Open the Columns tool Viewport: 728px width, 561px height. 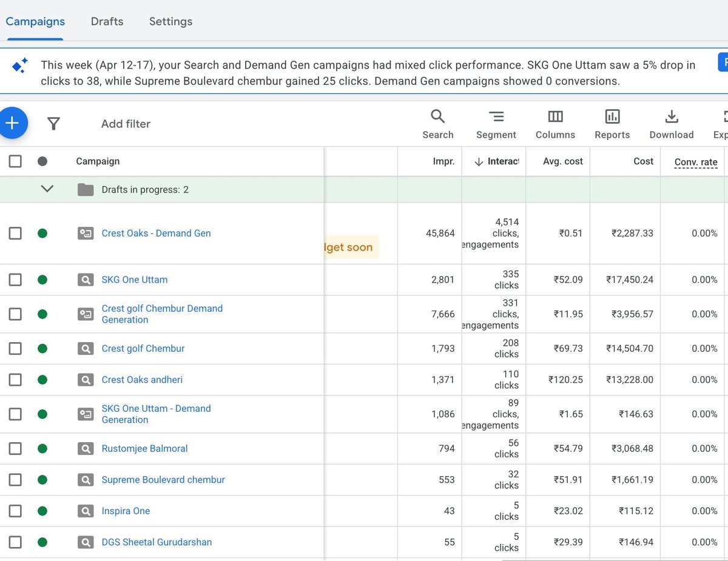555,124
